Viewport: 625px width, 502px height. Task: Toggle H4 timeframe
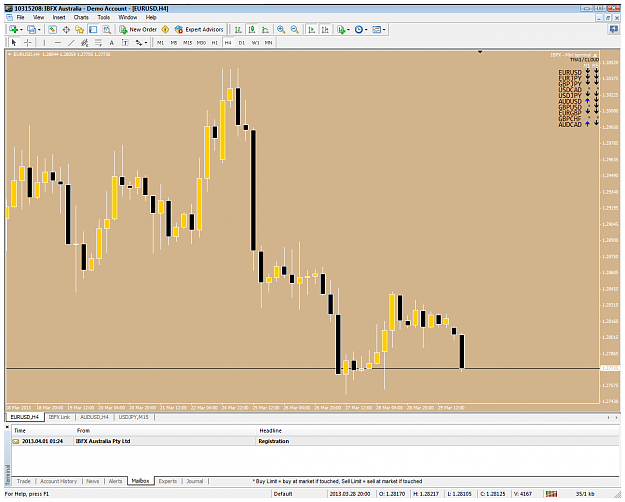pos(228,43)
